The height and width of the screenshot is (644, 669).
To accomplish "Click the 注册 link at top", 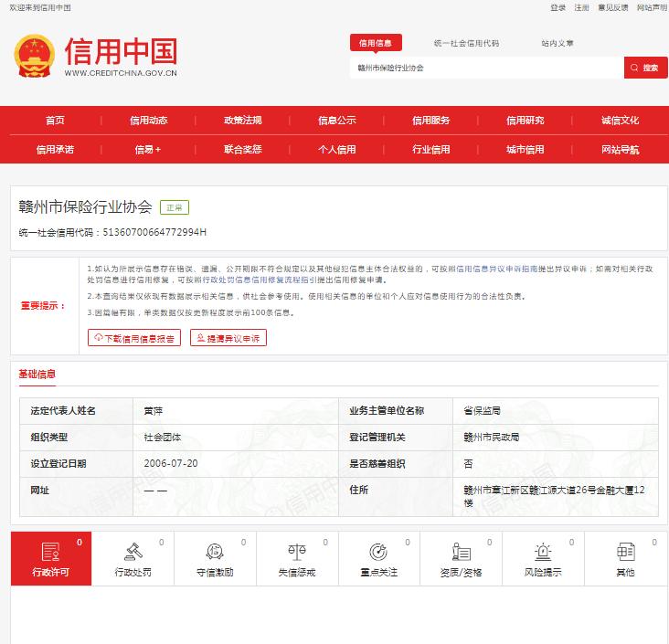I will (x=581, y=7).
